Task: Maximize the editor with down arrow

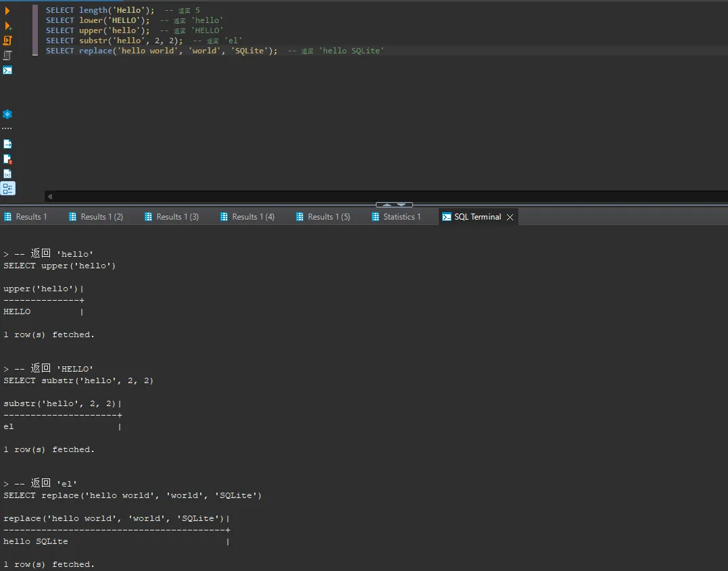Action: 402,205
